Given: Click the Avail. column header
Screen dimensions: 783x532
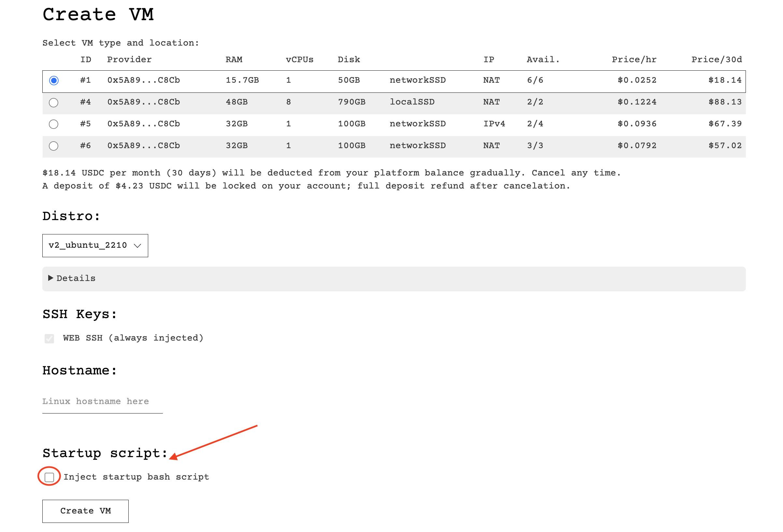Looking at the screenshot, I should 543,60.
